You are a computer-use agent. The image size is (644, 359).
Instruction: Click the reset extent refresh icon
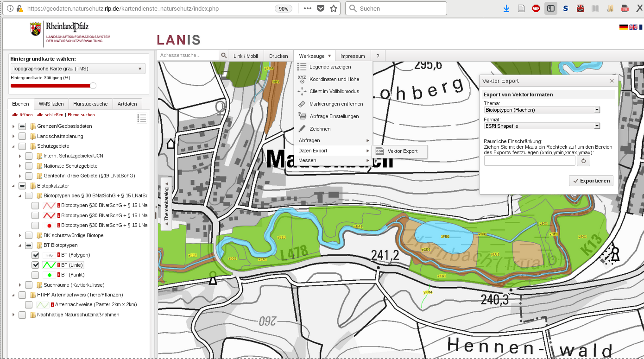coord(584,161)
